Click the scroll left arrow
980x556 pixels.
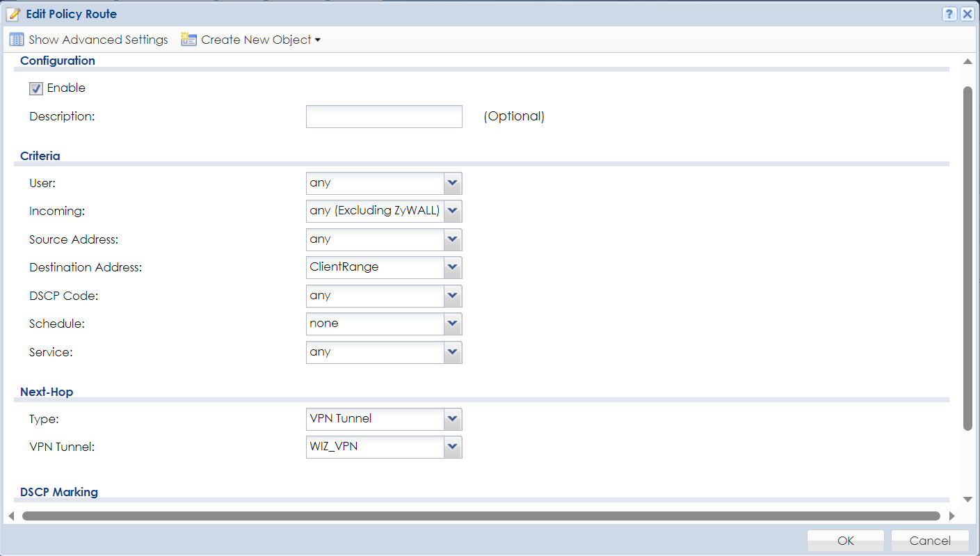tap(10, 516)
